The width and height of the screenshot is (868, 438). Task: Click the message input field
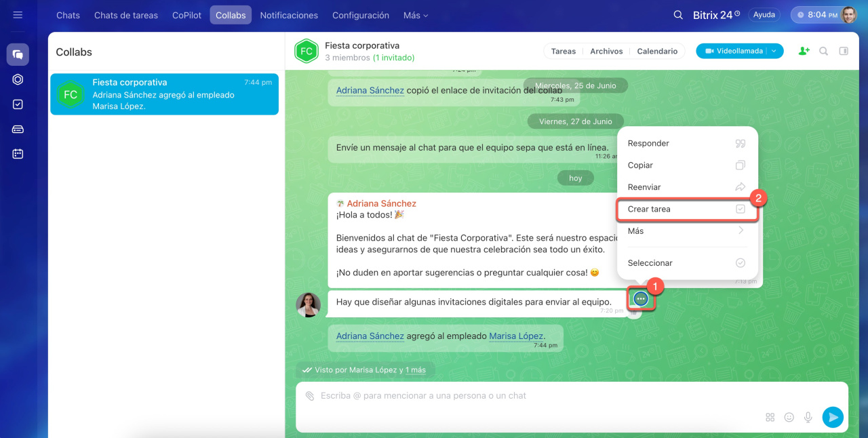(529, 396)
